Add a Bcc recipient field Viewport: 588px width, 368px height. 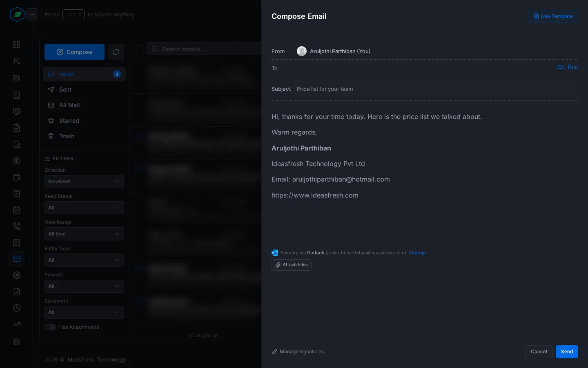pos(573,67)
